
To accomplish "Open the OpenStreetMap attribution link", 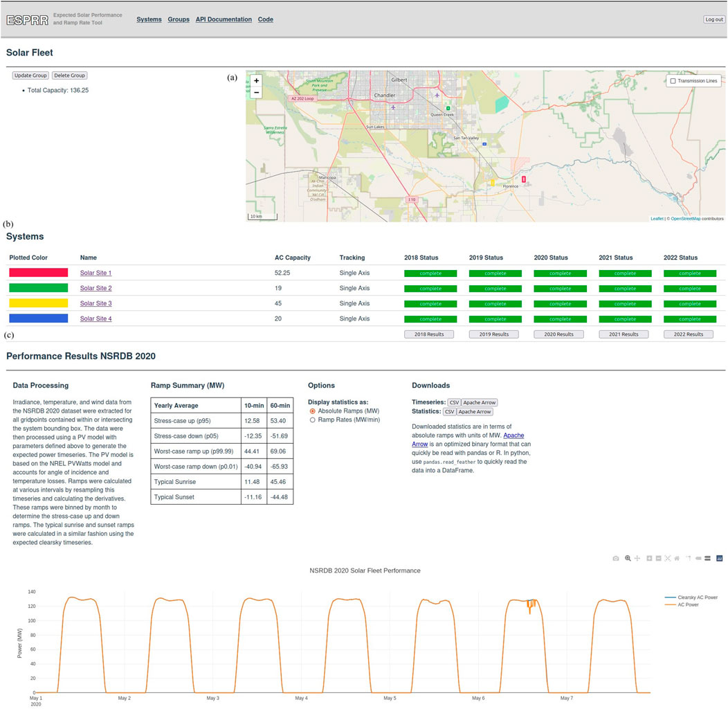I will (x=686, y=219).
